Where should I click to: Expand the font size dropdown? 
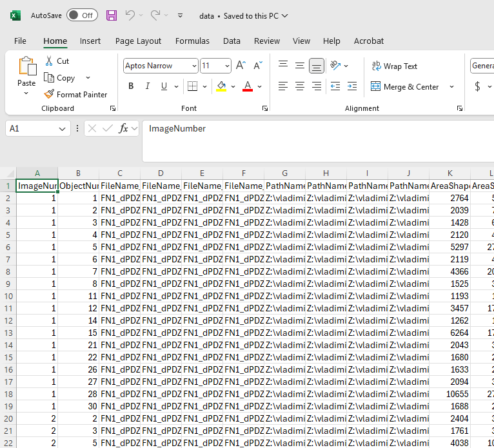click(227, 66)
